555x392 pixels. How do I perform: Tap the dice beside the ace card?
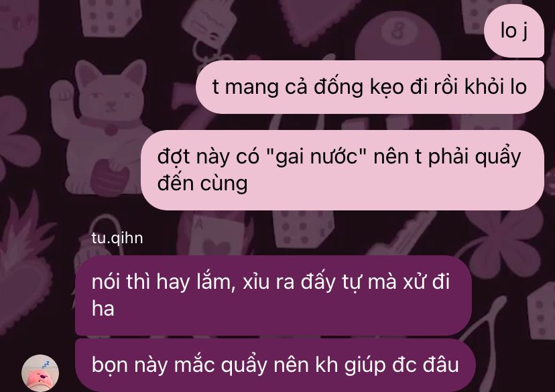tap(303, 229)
